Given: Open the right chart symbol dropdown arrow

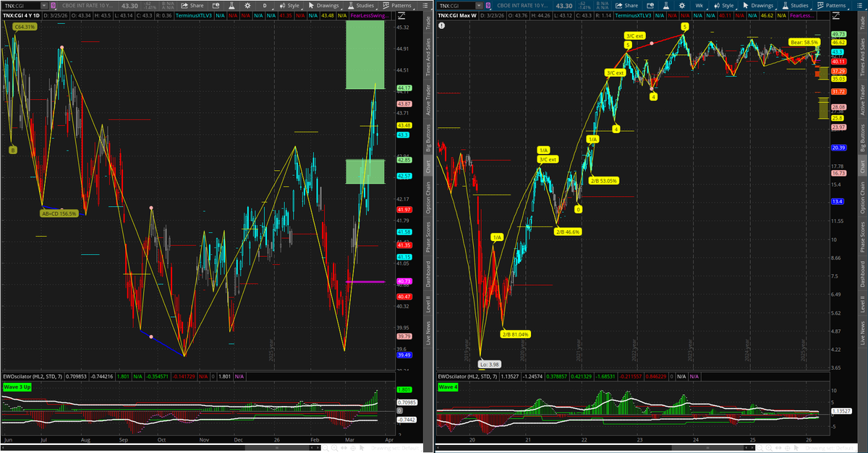Looking at the screenshot, I should 479,6.
